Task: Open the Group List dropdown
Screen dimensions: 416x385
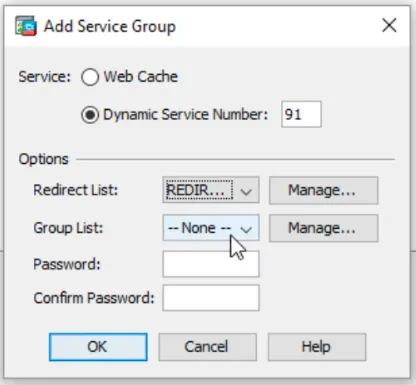Action: pyautogui.click(x=211, y=228)
